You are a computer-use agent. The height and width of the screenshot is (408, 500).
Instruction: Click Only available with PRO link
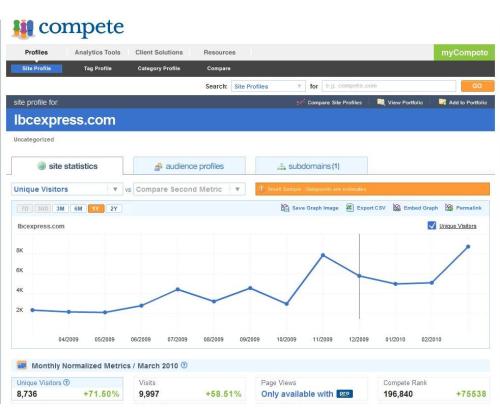click(x=307, y=394)
